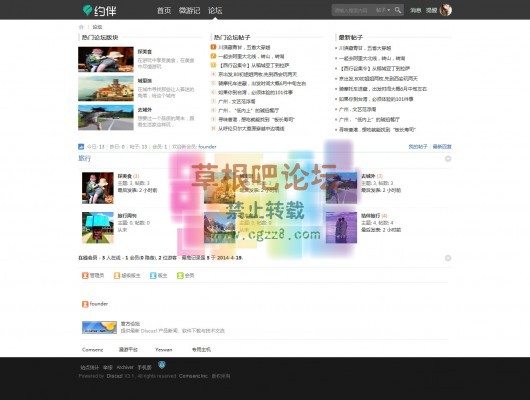Open latest post 【西行召集令】从熙城至丁到拉萨
530x400 pixels.
[375, 69]
